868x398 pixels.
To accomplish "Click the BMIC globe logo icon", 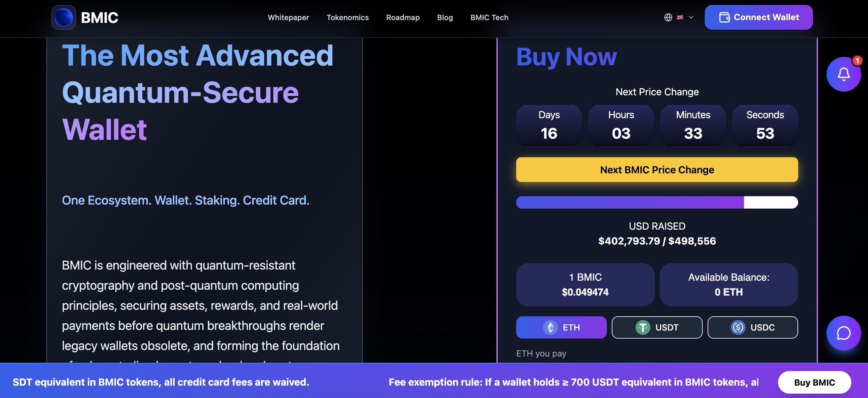I will tap(63, 17).
